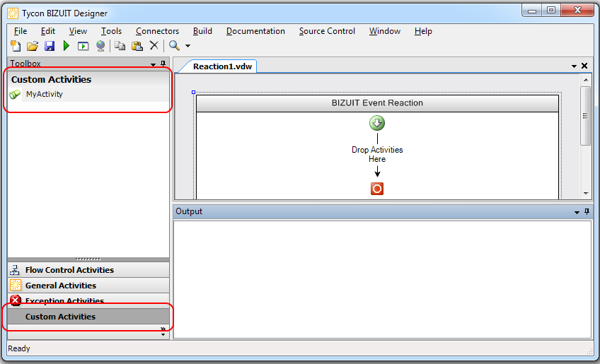
Task: Click the globe publish toolbar icon
Action: [x=100, y=46]
